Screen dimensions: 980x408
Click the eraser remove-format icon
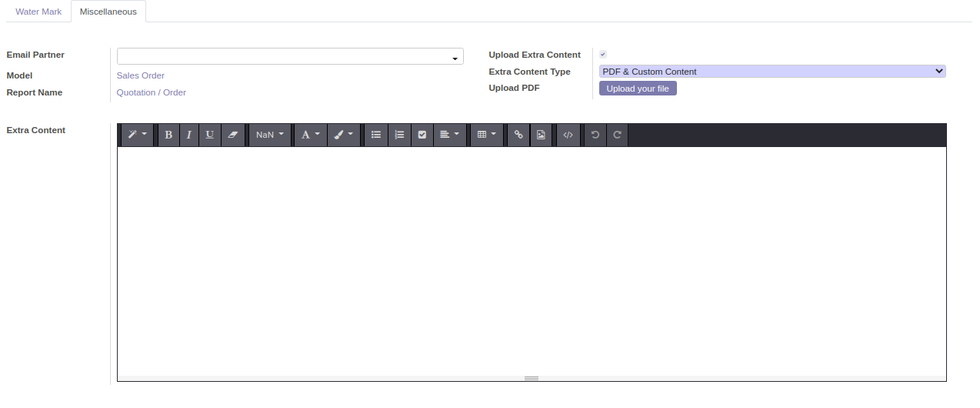tap(233, 135)
